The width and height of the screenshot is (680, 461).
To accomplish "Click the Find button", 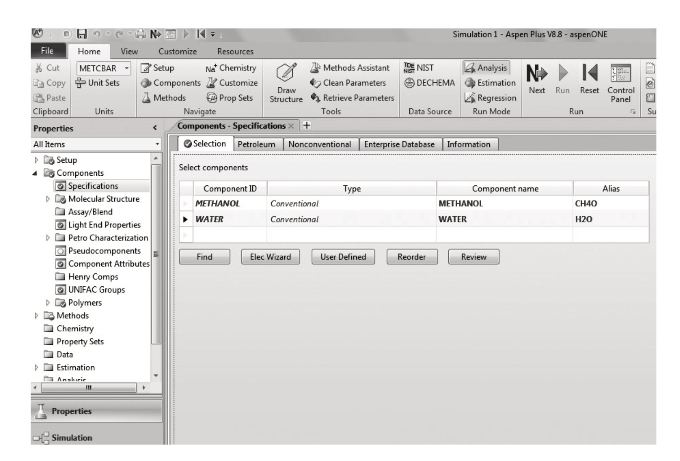I will tap(204, 257).
